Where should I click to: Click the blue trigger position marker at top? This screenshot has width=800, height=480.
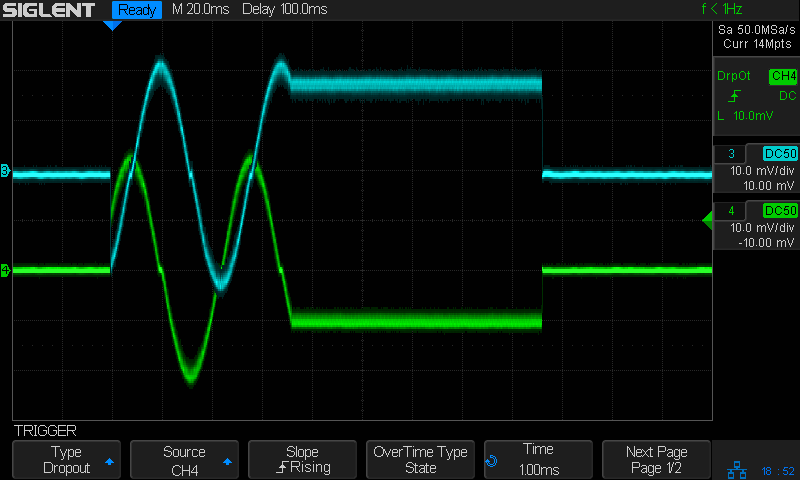click(112, 26)
